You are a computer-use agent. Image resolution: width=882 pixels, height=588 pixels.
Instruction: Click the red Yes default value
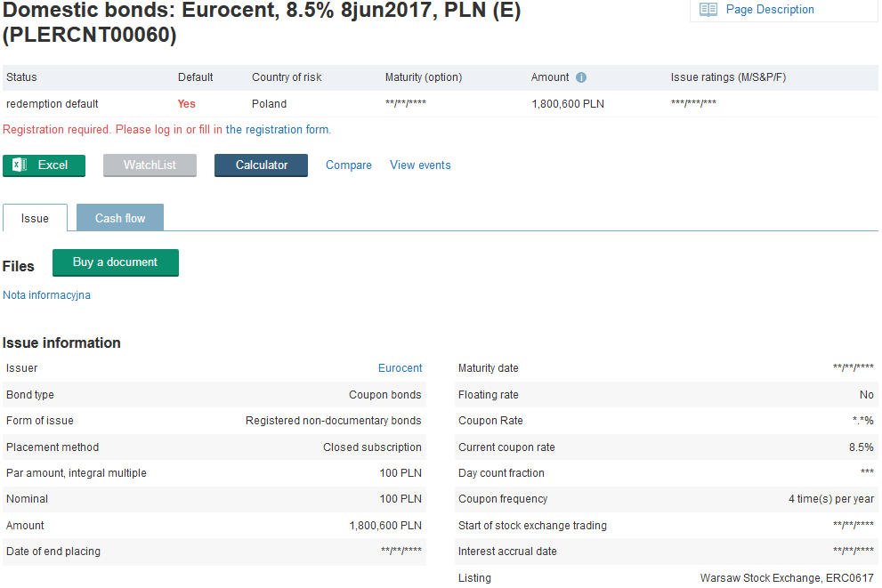pyautogui.click(x=186, y=104)
